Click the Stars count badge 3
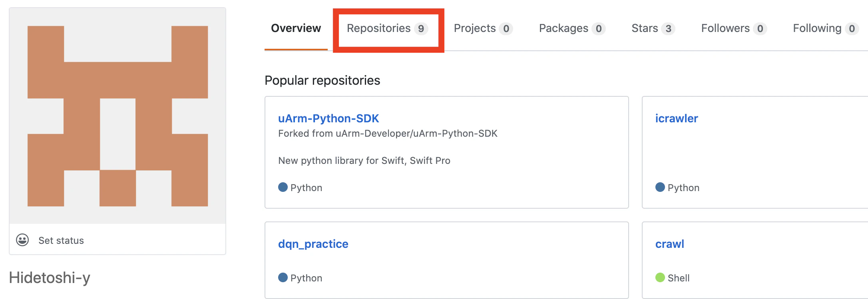This screenshot has height=299, width=868. (x=668, y=29)
